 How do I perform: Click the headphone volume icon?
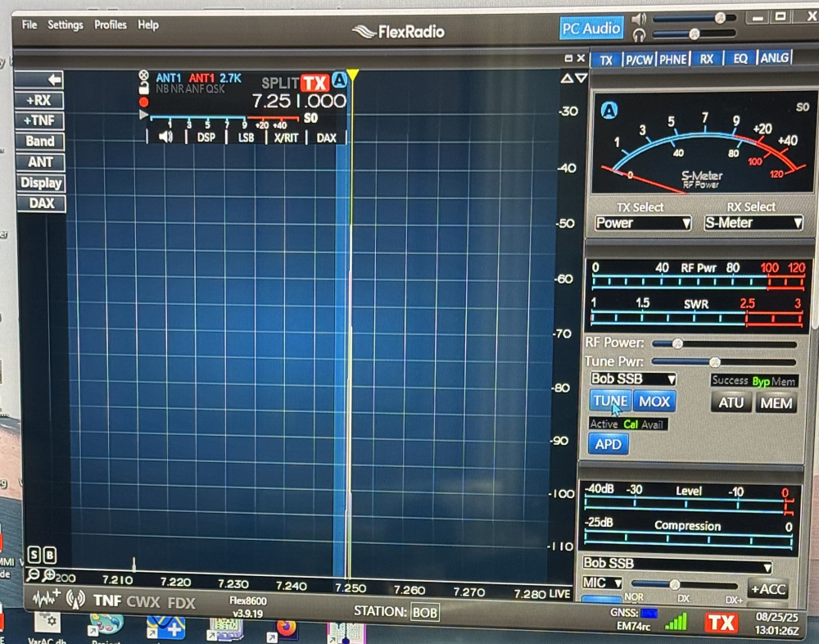(638, 35)
